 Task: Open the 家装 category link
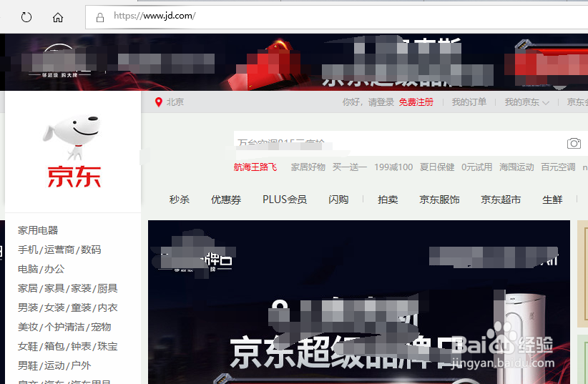click(x=81, y=288)
